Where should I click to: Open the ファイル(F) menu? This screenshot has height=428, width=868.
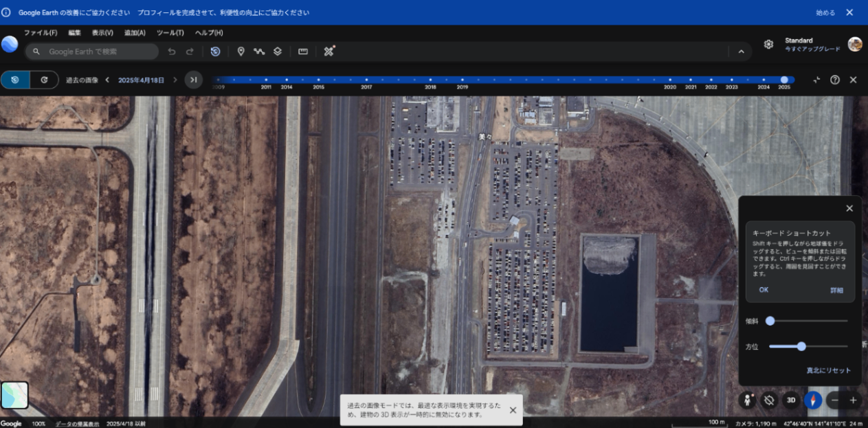(41, 32)
